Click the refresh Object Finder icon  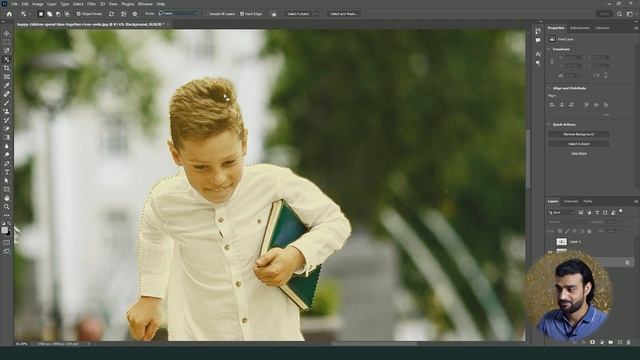(x=111, y=14)
